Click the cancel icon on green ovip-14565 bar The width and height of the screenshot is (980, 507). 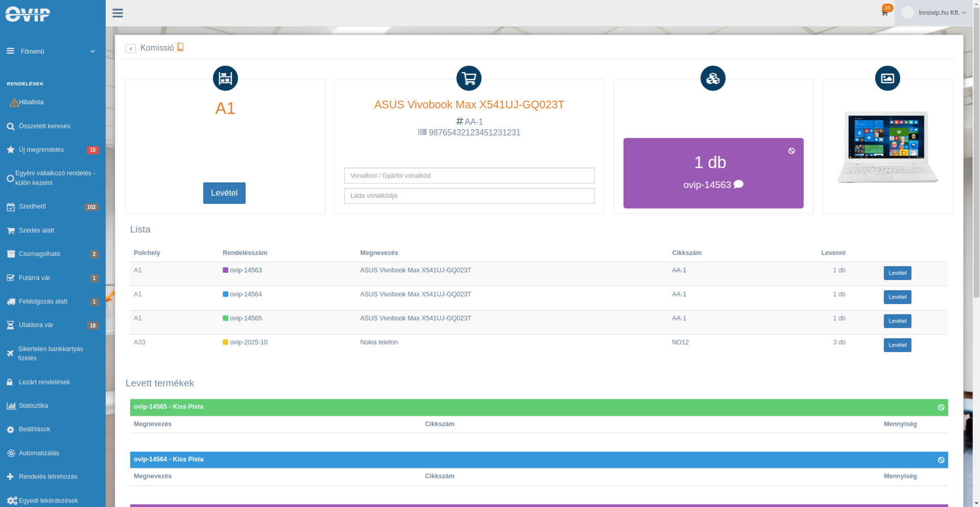pyautogui.click(x=941, y=407)
